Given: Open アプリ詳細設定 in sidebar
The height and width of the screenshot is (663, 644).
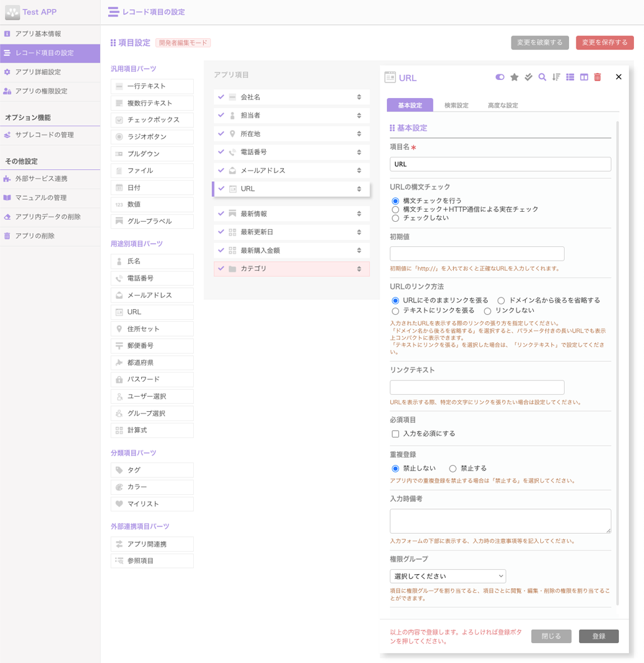Looking at the screenshot, I should (50, 72).
